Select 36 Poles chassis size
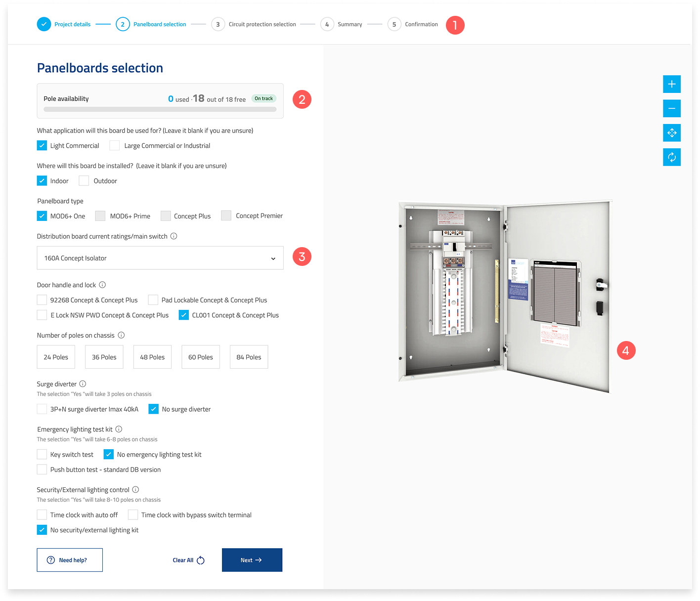The height and width of the screenshot is (601, 700). 104,357
